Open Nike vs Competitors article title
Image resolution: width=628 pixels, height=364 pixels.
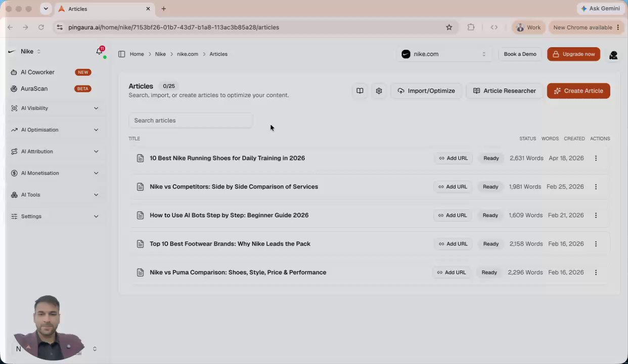coord(234,187)
